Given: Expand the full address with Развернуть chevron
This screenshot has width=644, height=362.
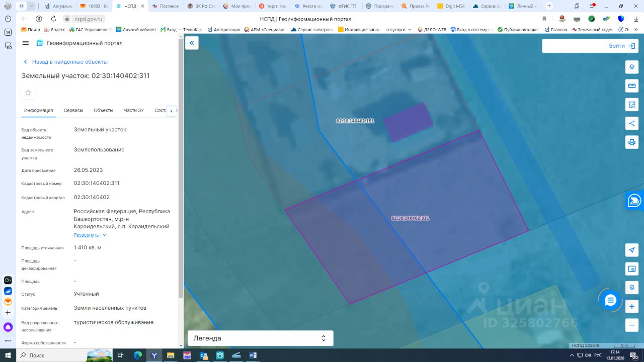Looking at the screenshot, I should tap(105, 235).
